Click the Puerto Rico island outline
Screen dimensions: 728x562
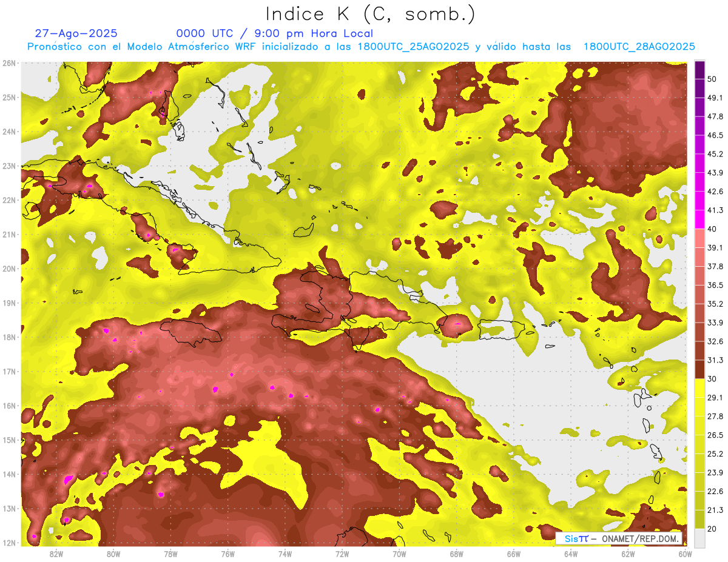coord(500,329)
